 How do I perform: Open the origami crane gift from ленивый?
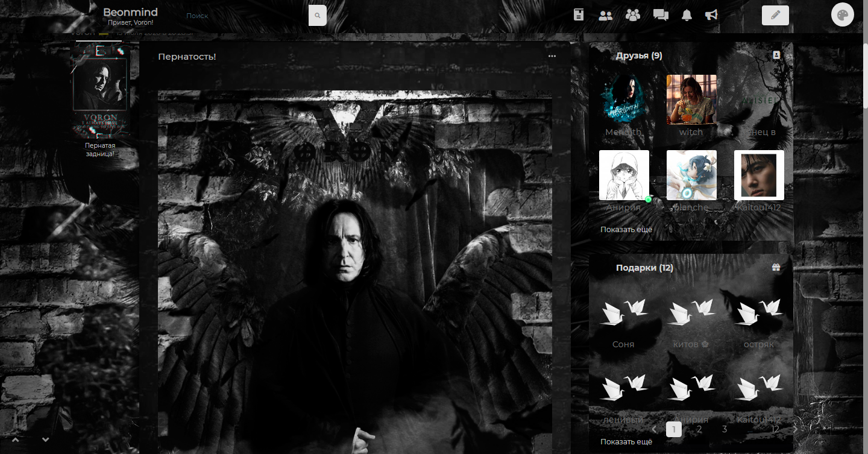point(623,387)
